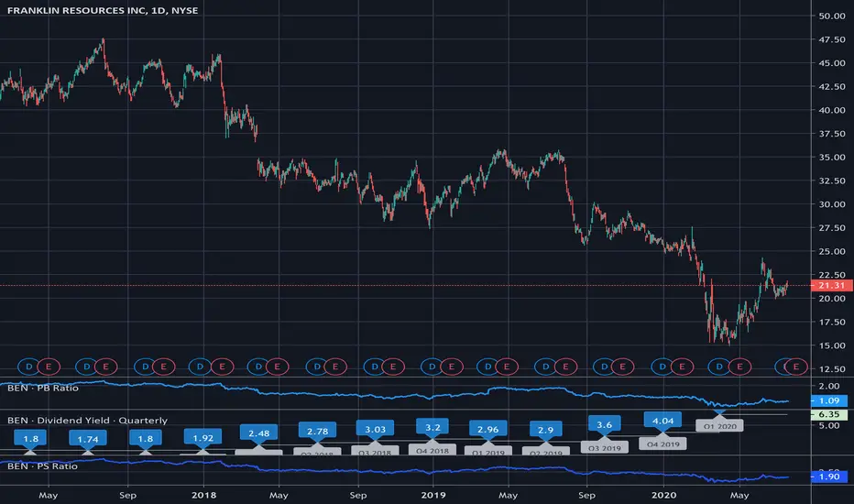Select the 2.9 dividend yield bubble
This screenshot has height=504, width=854.
coord(546,430)
